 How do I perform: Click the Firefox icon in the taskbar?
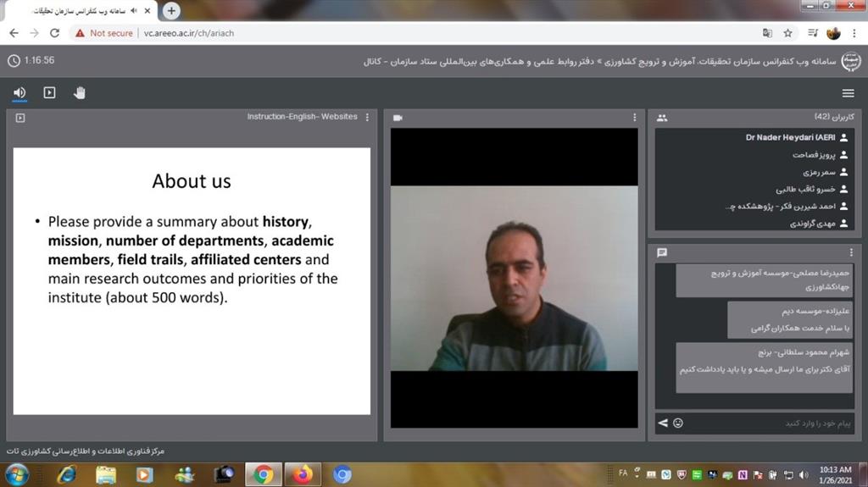[303, 474]
